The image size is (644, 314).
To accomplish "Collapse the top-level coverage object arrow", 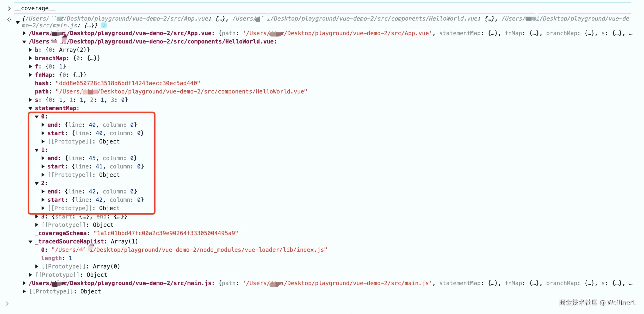I will [17, 22].
